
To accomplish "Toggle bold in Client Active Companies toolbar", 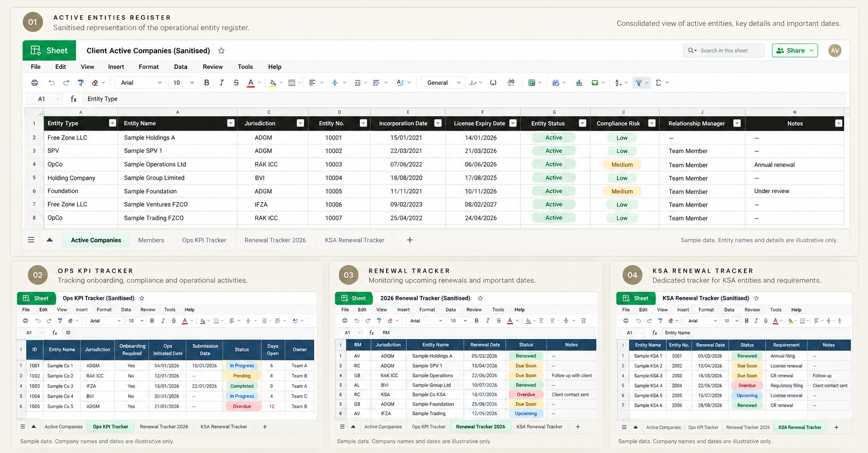I will coord(207,82).
